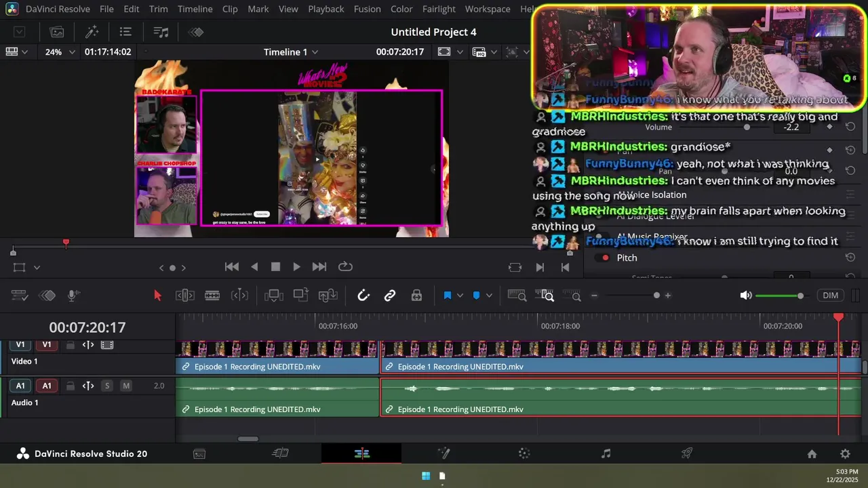
Task: Solo the Audio 1 track
Action: click(106, 386)
